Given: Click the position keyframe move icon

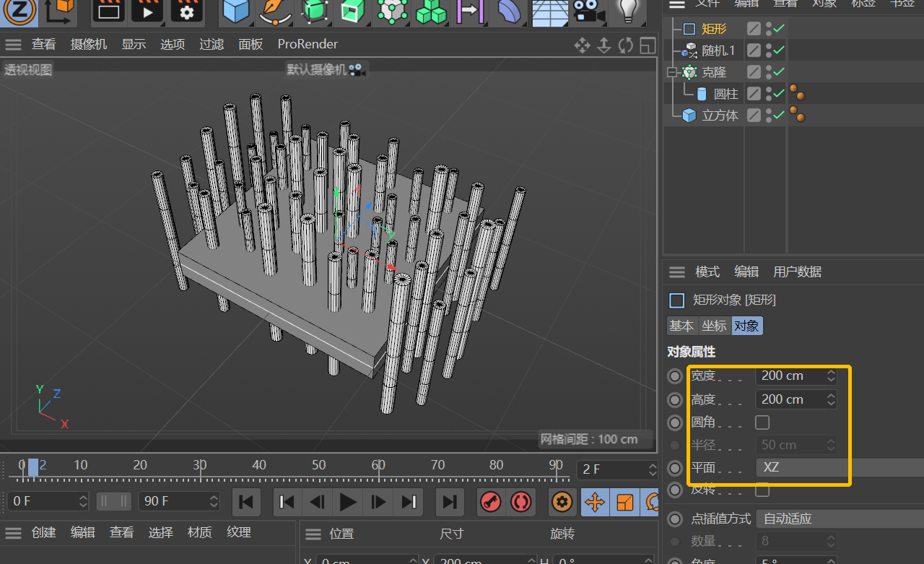Looking at the screenshot, I should coord(595,501).
